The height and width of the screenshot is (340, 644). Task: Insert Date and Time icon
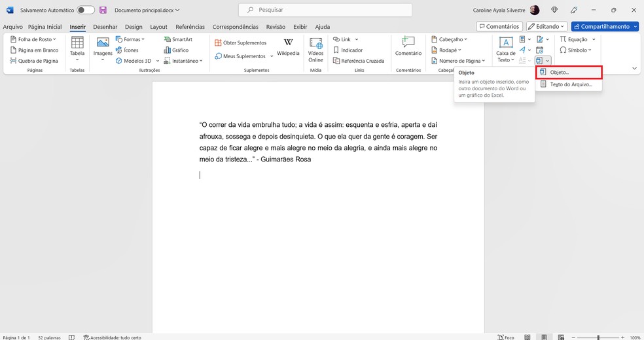[540, 50]
